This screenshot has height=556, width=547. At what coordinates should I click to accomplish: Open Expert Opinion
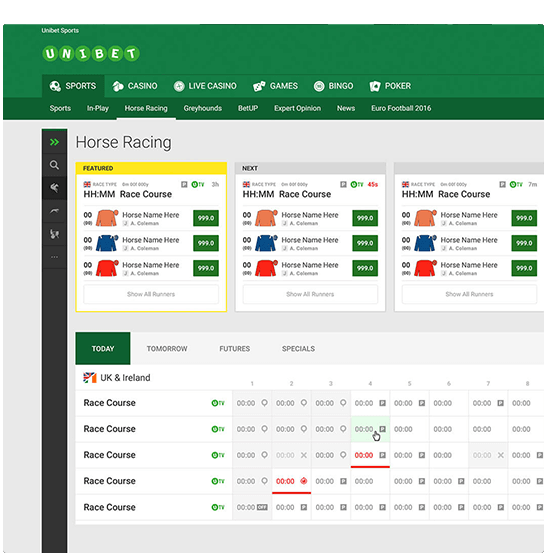pos(297,108)
